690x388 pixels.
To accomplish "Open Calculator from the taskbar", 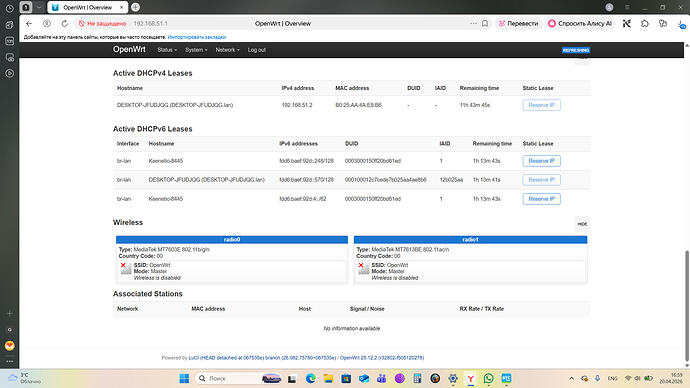I will pos(417,378).
